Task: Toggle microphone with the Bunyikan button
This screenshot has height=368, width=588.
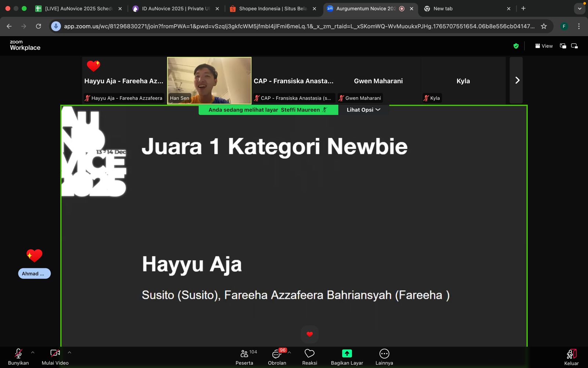Action: 18,357
